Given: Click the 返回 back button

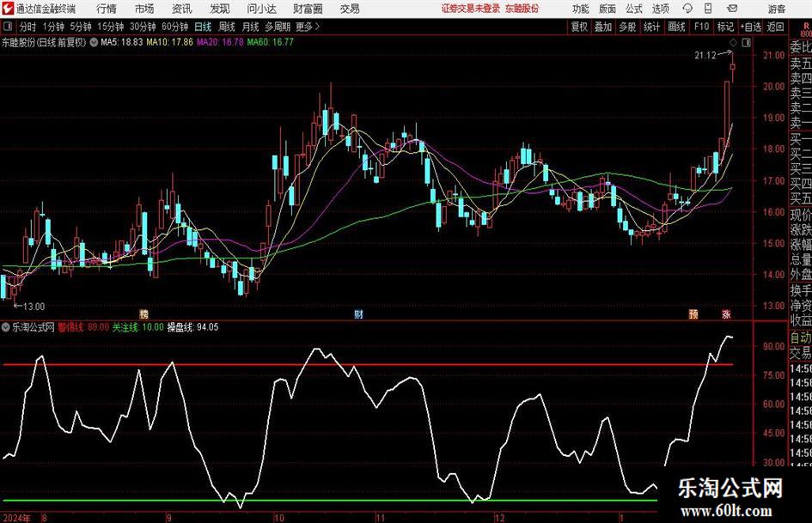Looking at the screenshot, I should pyautogui.click(x=775, y=27).
